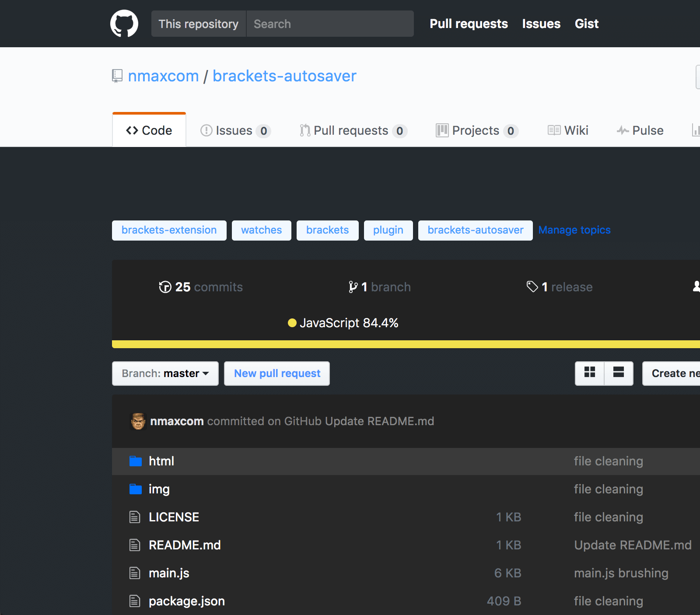
Task: Click the img folder icon
Action: [136, 489]
